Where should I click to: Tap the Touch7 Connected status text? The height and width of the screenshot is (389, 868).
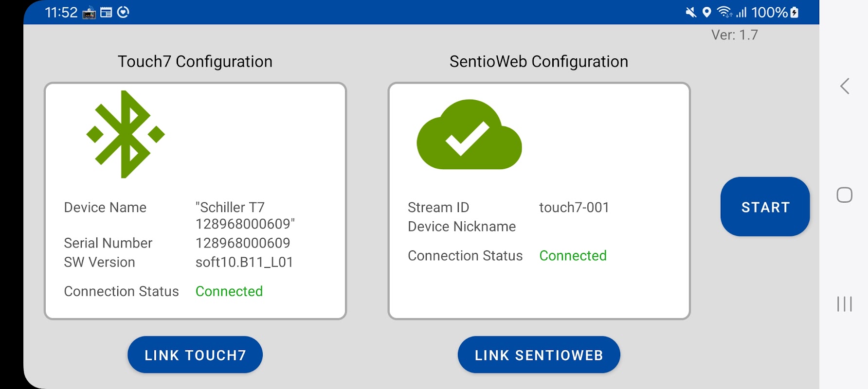click(x=229, y=291)
